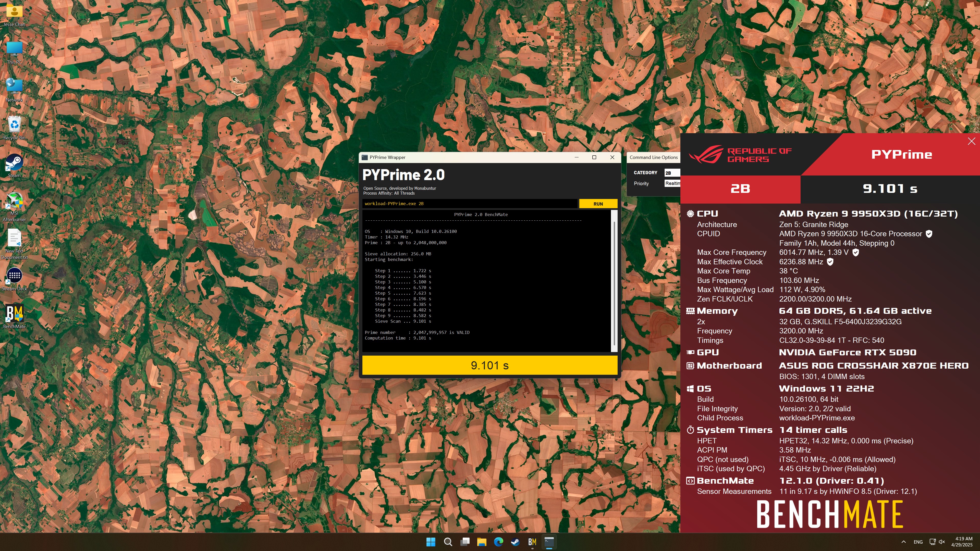Image resolution: width=980 pixels, height=551 pixels.
Task: Click the OS Windows logo icon
Action: point(690,389)
